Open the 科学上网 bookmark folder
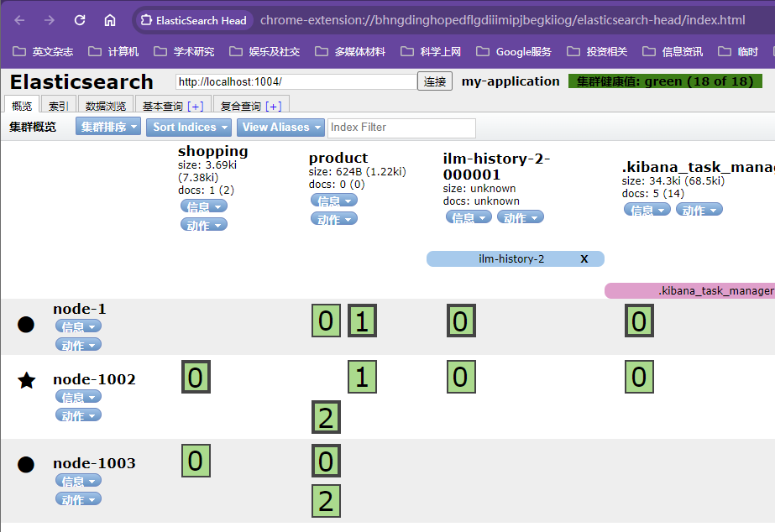This screenshot has height=532, width=775. click(x=431, y=51)
